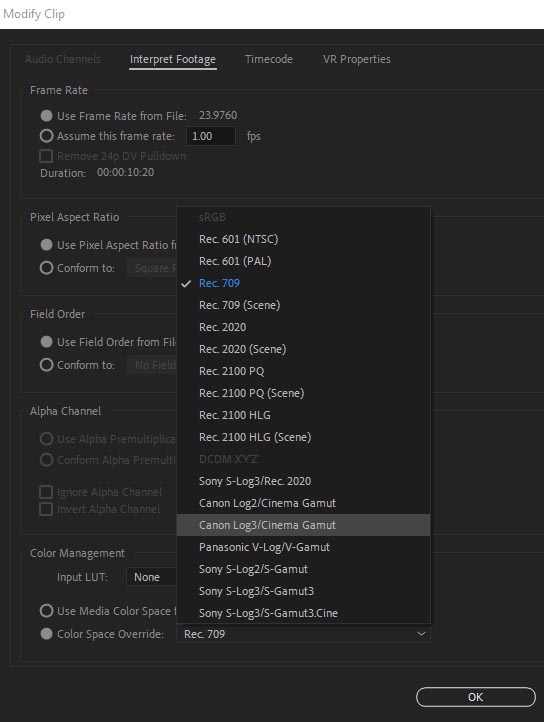
Task: Select Sony S-Log2/S-Gamut
Action: [x=304, y=569]
